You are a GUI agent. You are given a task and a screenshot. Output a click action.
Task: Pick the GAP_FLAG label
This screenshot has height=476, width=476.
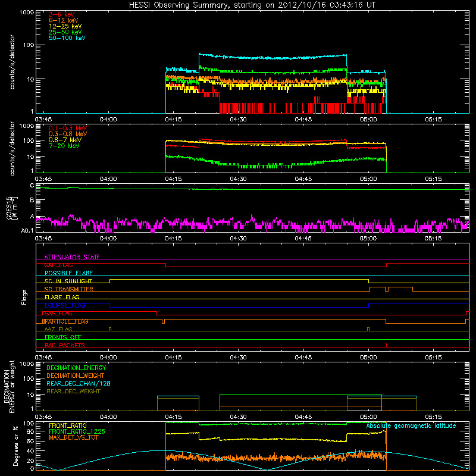58,265
